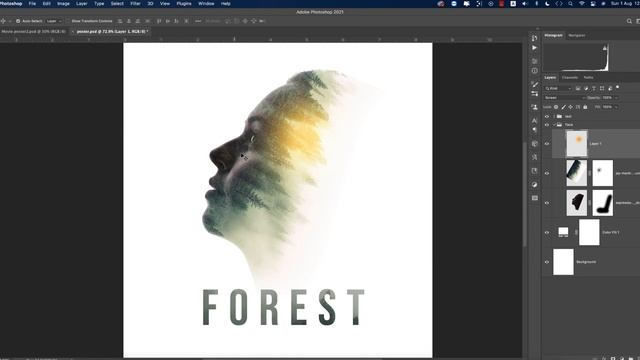Open the Auto-Select Layer dropdown
Image resolution: width=640 pixels, height=360 pixels.
(x=54, y=21)
